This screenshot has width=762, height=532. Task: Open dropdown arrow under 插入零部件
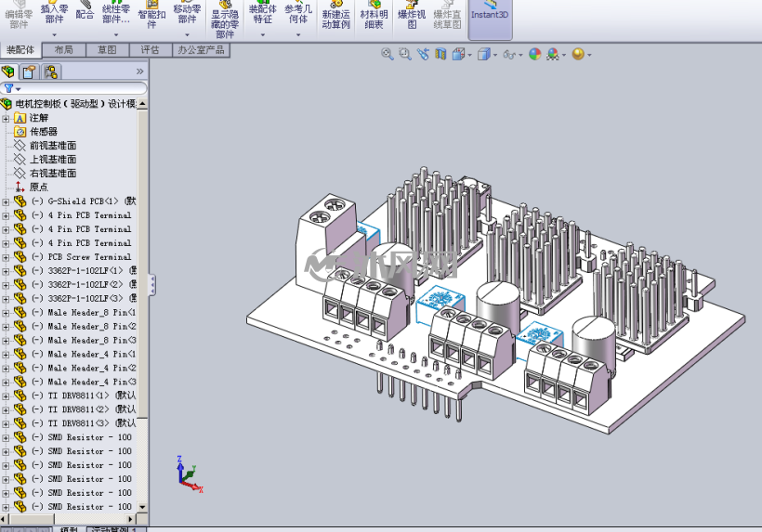(54, 35)
